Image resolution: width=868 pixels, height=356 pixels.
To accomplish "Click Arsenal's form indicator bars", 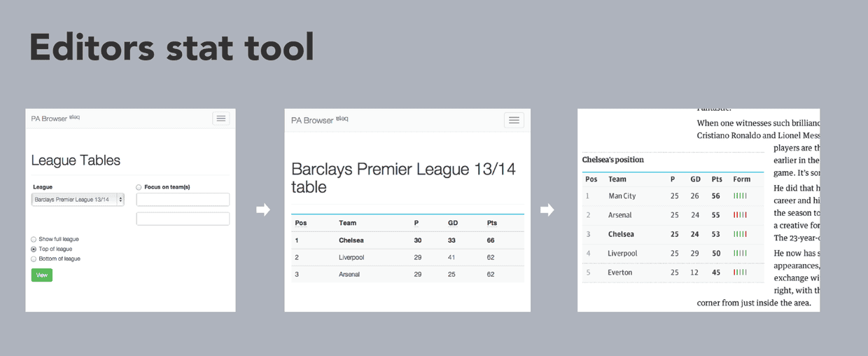I will point(740,215).
